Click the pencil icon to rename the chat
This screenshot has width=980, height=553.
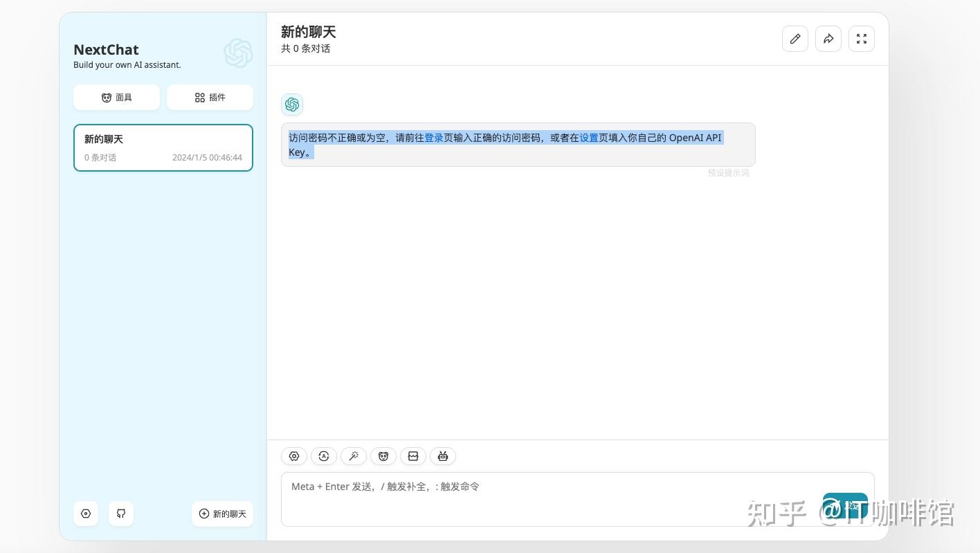click(795, 39)
